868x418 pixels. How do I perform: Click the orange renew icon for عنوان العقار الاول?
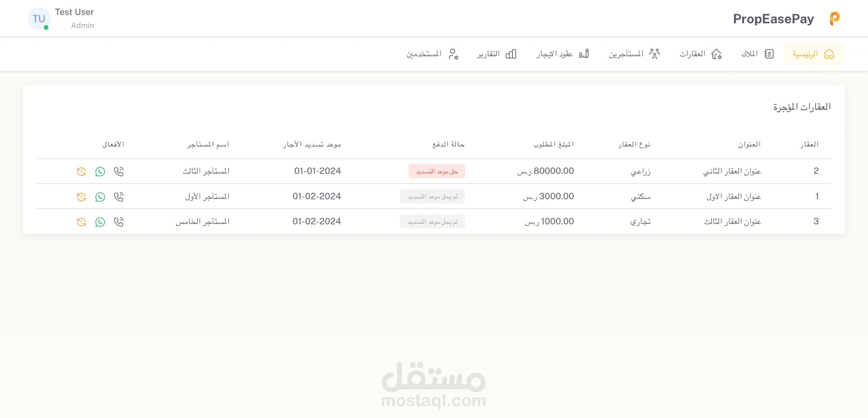[81, 197]
